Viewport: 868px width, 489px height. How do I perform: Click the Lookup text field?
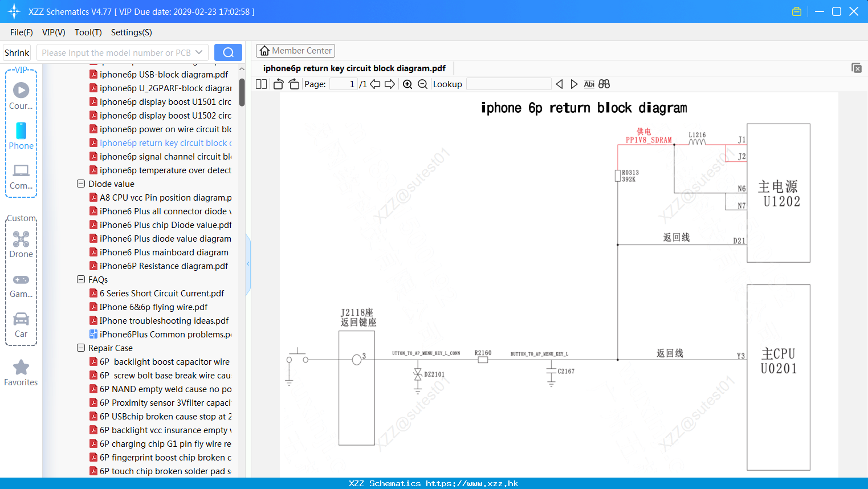coord(508,84)
